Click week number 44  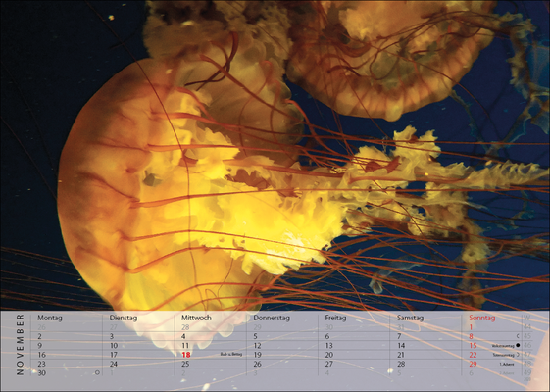click(x=527, y=327)
